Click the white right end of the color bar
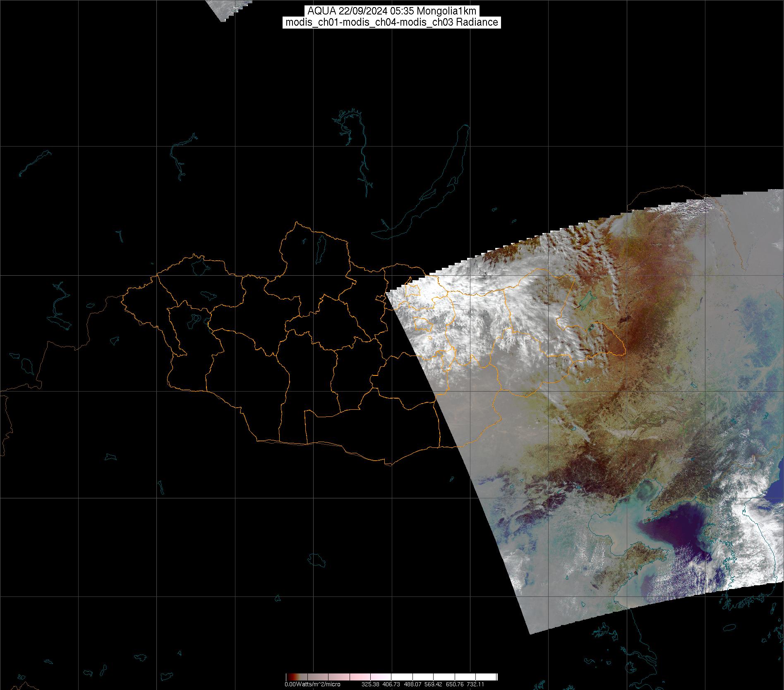This screenshot has width=784, height=690. pos(490,677)
